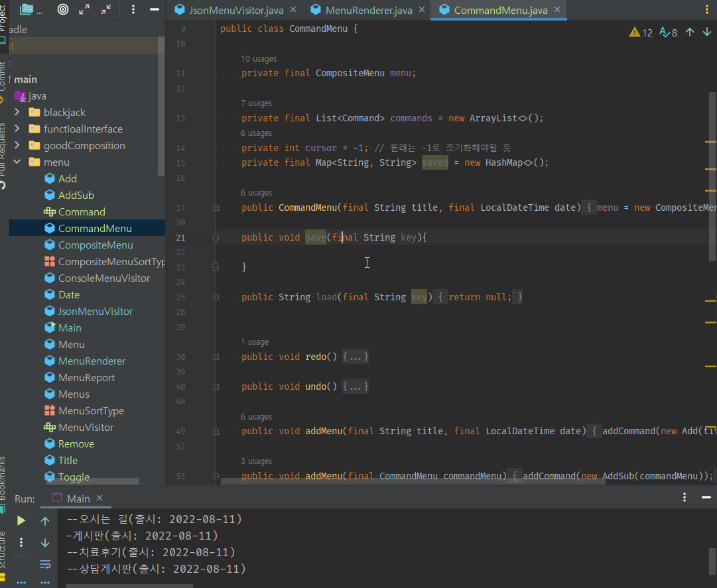Expand the functioalInterface folder

pos(17,129)
